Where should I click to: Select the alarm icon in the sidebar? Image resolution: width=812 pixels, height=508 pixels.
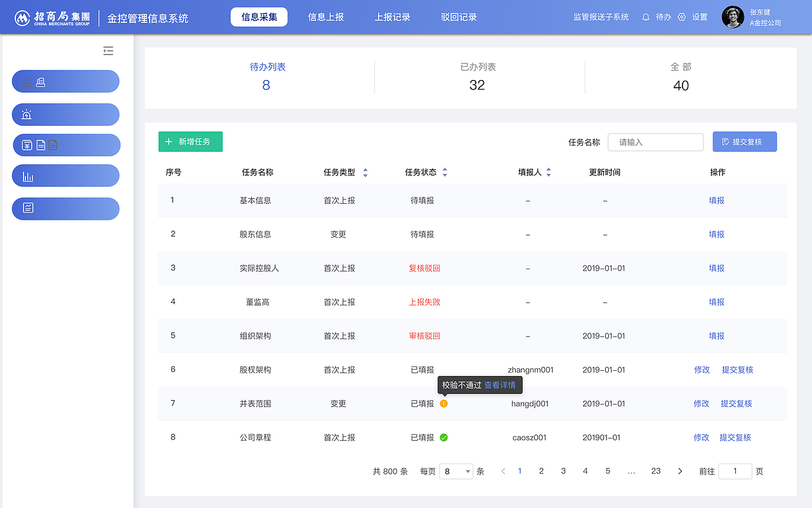[27, 114]
